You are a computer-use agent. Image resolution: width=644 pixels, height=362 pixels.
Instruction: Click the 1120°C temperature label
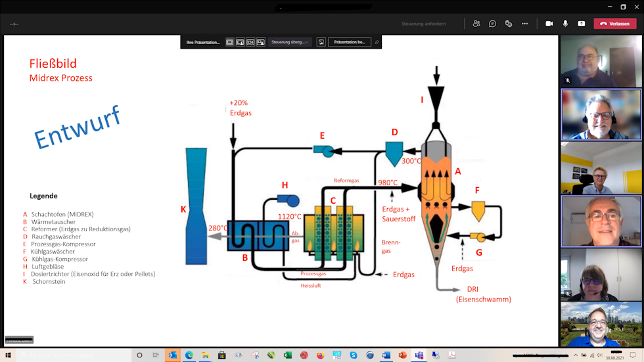click(289, 217)
